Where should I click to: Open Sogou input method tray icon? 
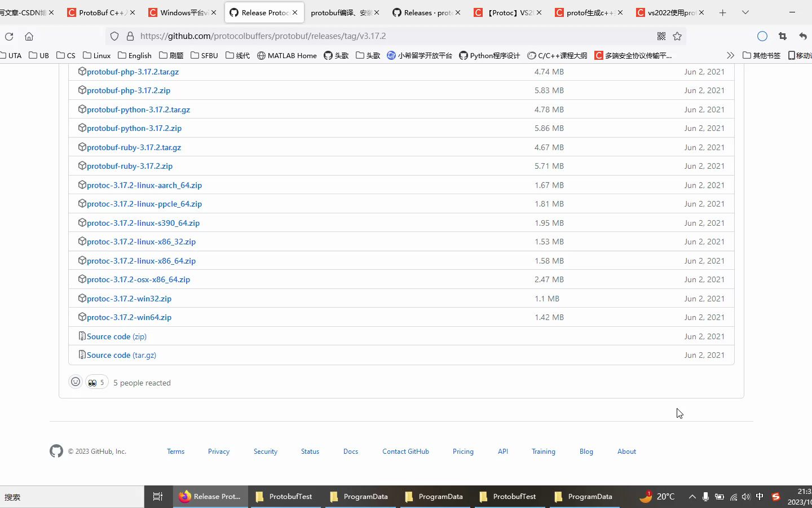tap(776, 497)
